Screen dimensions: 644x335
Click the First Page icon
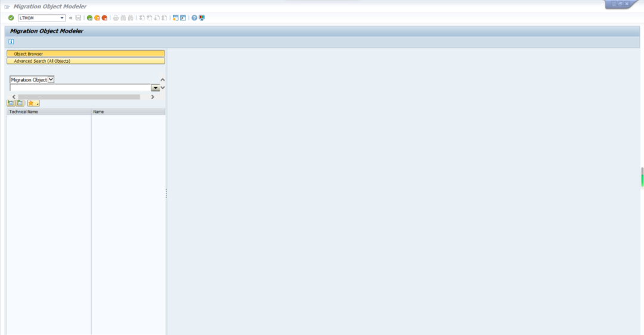(x=142, y=18)
